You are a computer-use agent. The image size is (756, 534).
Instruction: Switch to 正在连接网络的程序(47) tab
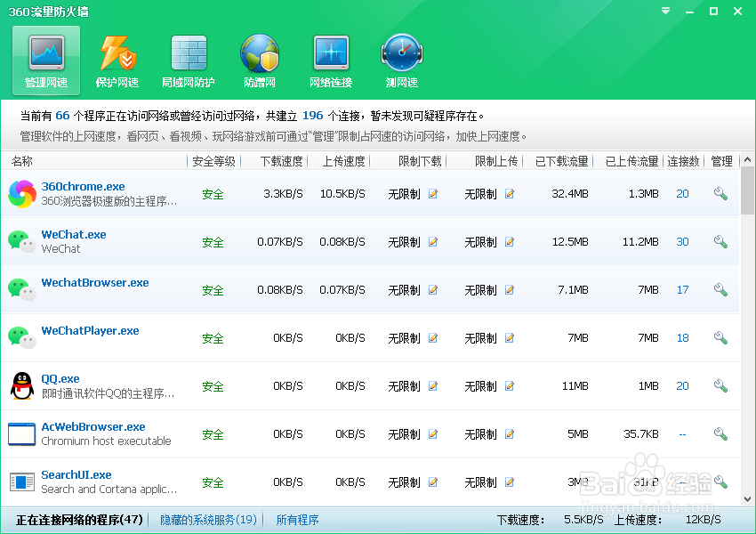79,520
